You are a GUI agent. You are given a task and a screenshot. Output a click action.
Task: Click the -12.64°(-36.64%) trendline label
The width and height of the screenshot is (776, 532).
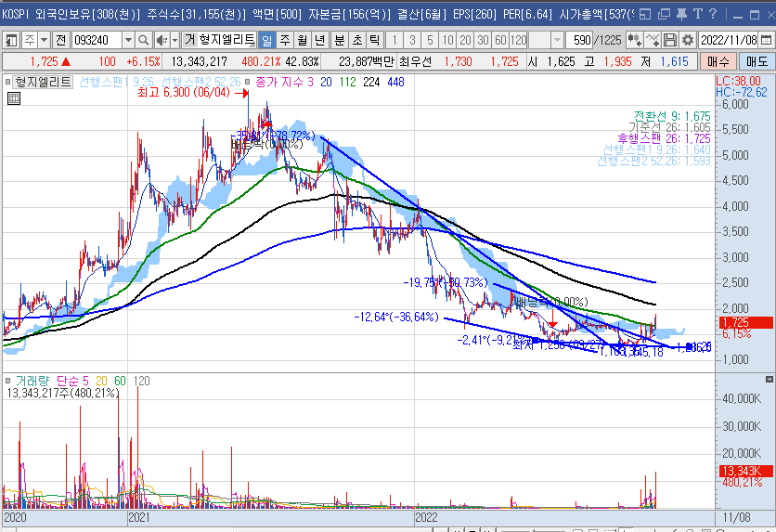tap(396, 317)
